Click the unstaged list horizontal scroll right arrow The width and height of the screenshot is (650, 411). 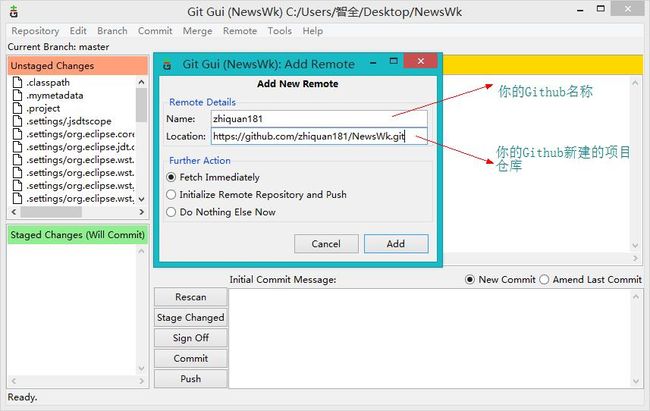pos(141,212)
